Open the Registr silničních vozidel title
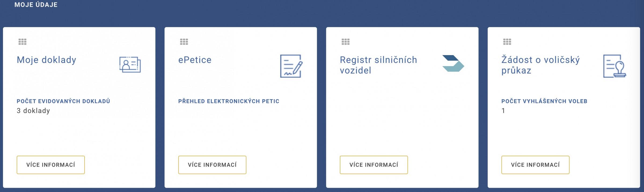Image resolution: width=644 pixels, height=192 pixels. tap(378, 65)
